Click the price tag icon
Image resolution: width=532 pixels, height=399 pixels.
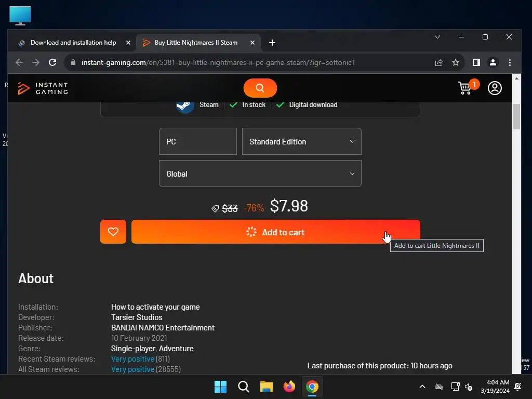(x=215, y=209)
